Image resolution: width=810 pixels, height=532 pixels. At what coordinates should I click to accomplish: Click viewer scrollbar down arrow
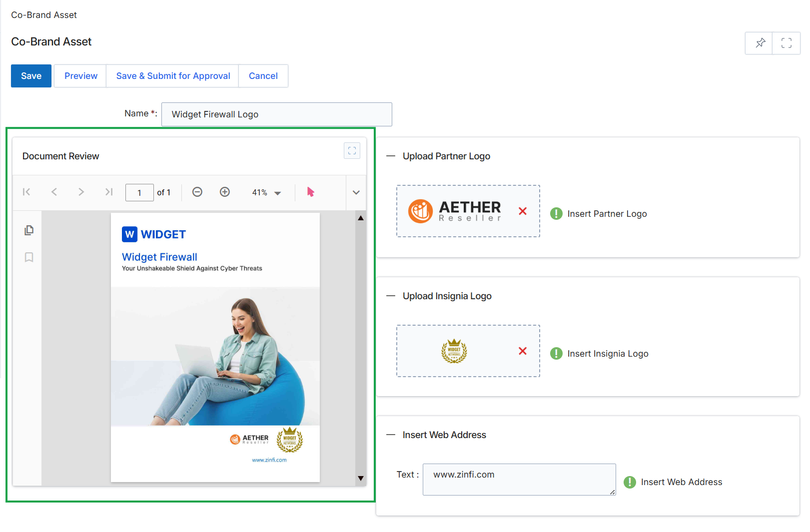coord(361,478)
